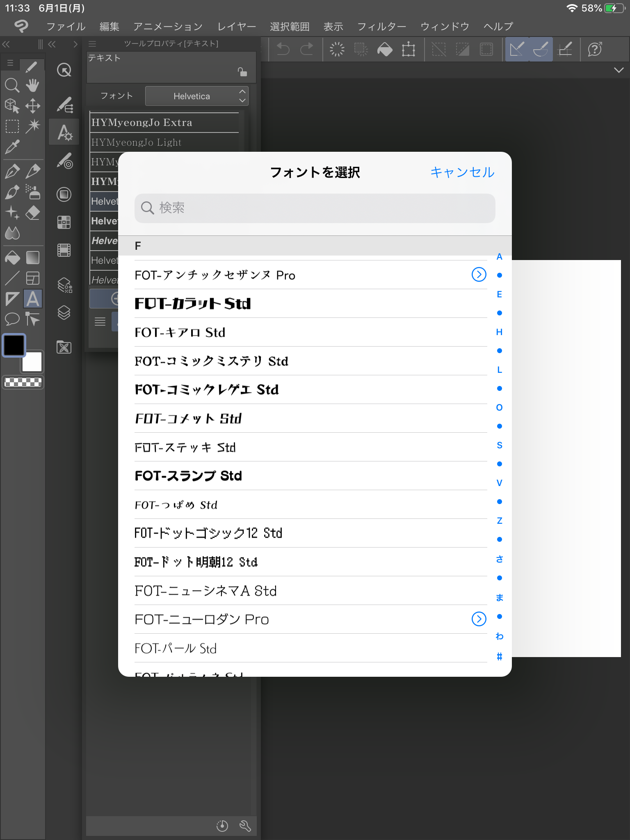Select HYMyeongJo Extra in font list
The width and height of the screenshot is (630, 840).
click(x=164, y=122)
